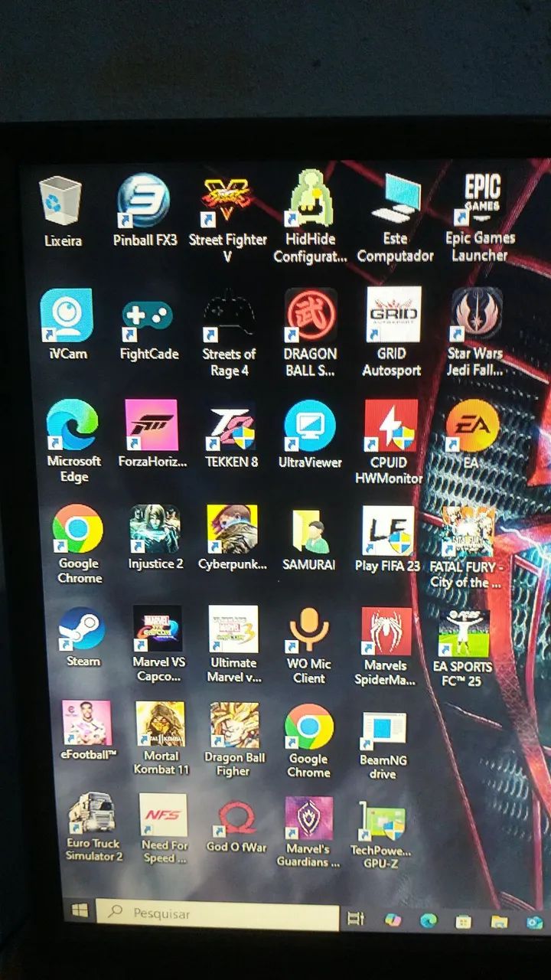Open Task View on the taskbar

356,919
